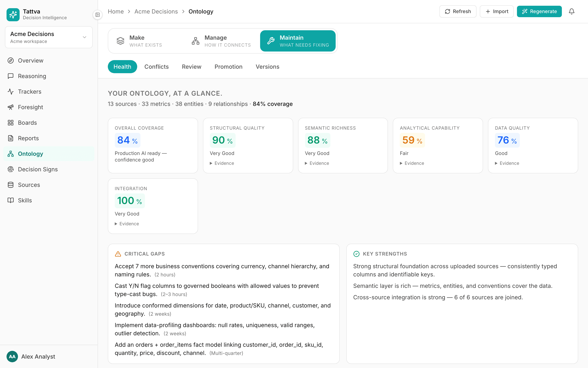This screenshot has height=368, width=588.
Task: Click the Trackers pulse icon
Action: tap(11, 92)
